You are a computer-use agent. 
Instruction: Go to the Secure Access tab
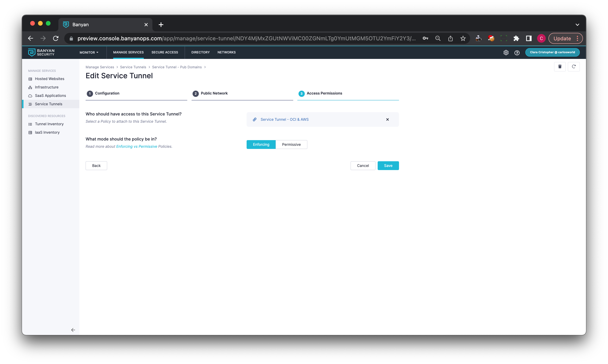coord(165,52)
